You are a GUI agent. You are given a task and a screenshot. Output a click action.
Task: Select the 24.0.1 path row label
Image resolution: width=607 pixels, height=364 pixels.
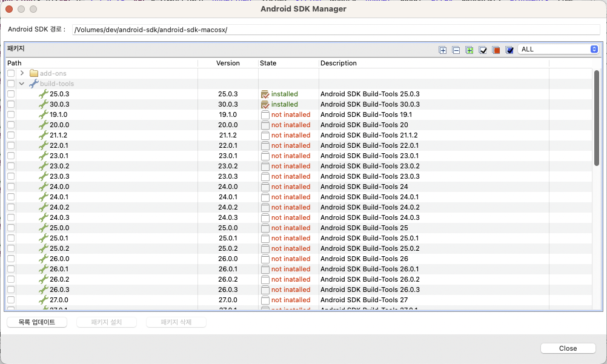tap(59, 197)
